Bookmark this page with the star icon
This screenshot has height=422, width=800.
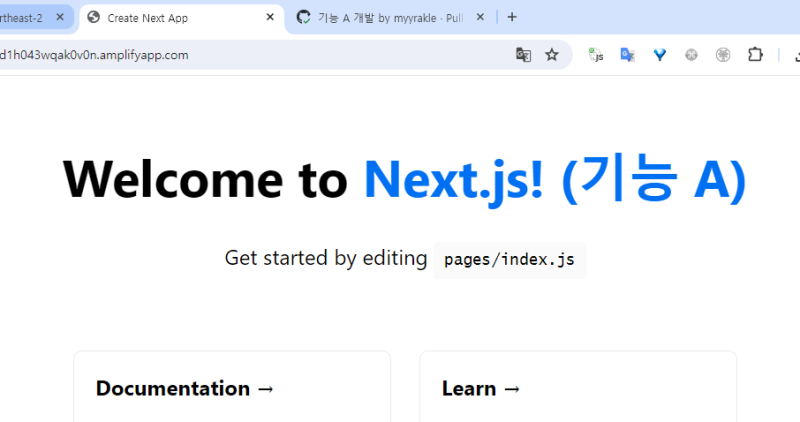coord(552,55)
